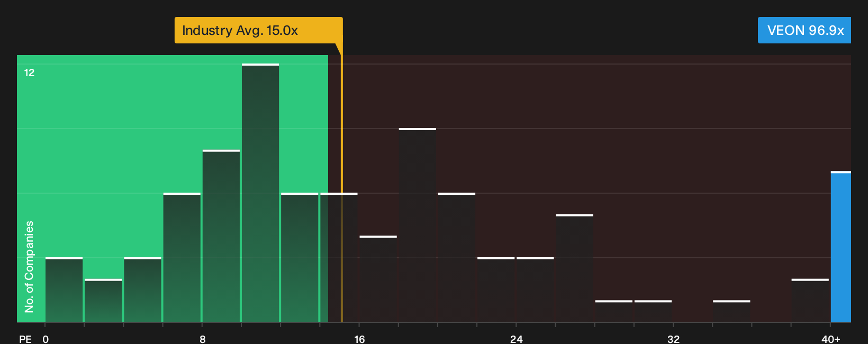Click the No. of Companies axis title
This screenshot has width=868, height=344.
pos(29,266)
